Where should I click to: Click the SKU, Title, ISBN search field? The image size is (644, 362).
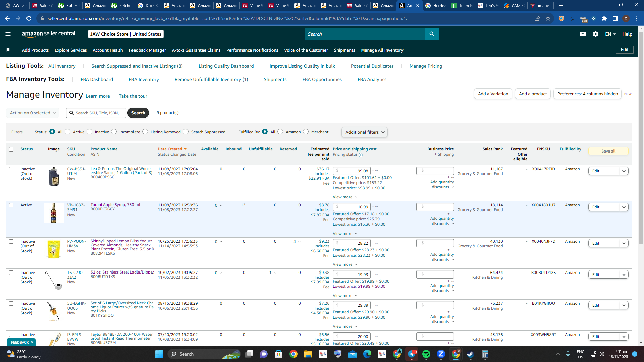(96, 113)
